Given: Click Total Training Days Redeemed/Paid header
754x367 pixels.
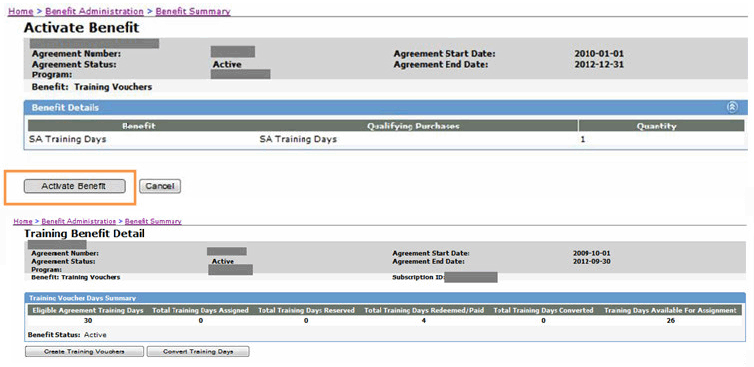Looking at the screenshot, I should (x=424, y=311).
